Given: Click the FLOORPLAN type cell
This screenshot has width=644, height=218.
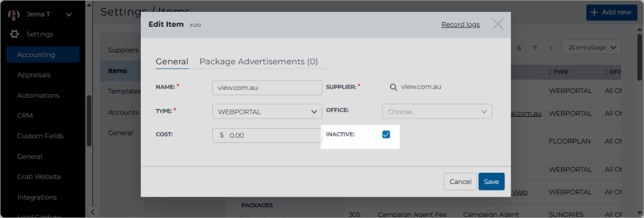Looking at the screenshot, I should [569, 141].
